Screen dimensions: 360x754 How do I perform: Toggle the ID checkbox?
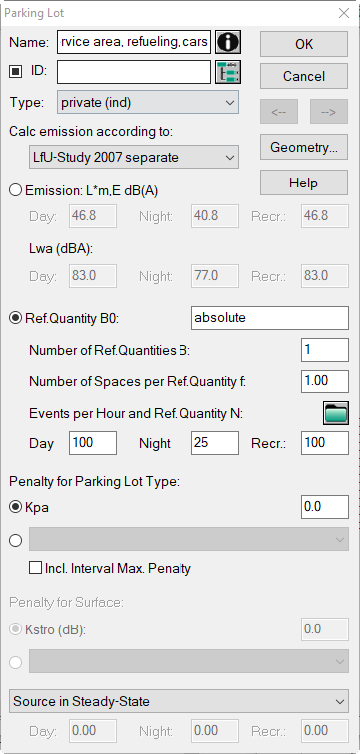16,72
